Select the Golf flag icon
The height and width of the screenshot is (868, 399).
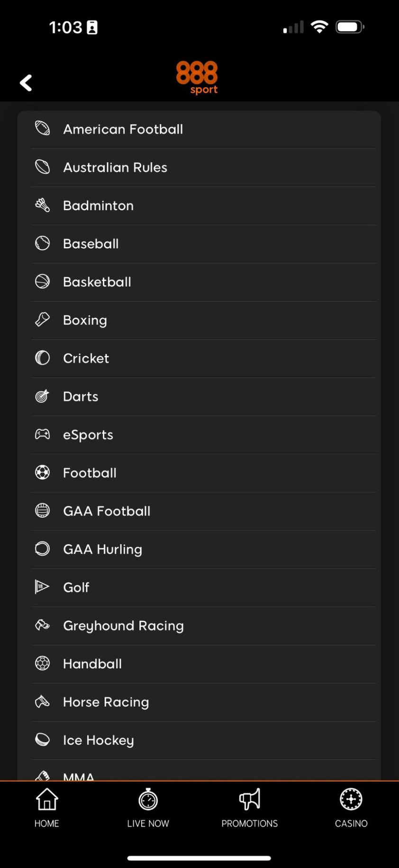tap(42, 587)
